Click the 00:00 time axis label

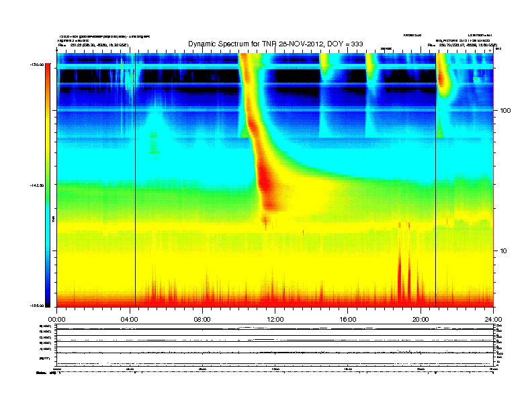[x=57, y=320]
